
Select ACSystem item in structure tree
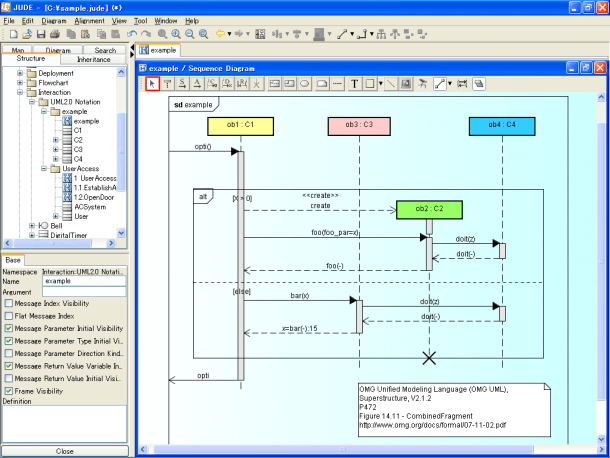(x=90, y=207)
